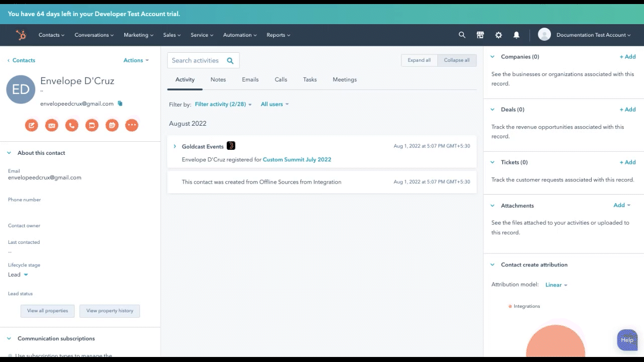The height and width of the screenshot is (362, 644).
Task: Click the search icon in Search activities box
Action: (x=230, y=60)
